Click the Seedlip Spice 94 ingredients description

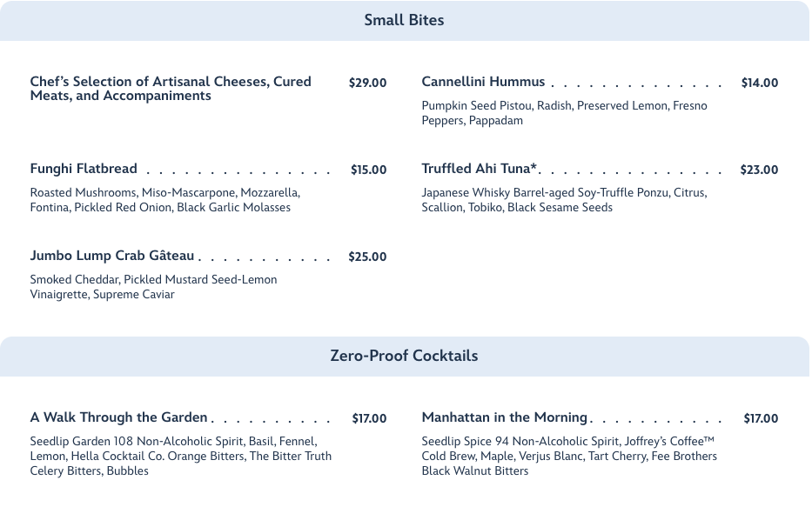(x=569, y=456)
